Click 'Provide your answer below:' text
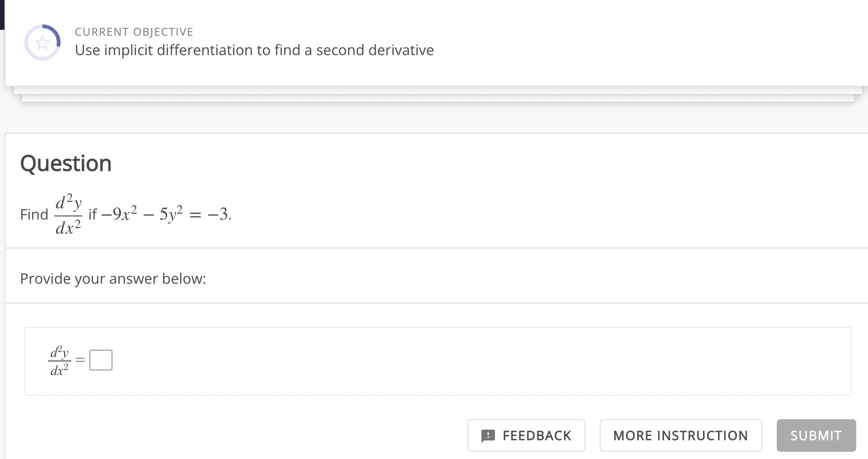Screen dimensions: 868x459 (x=113, y=279)
